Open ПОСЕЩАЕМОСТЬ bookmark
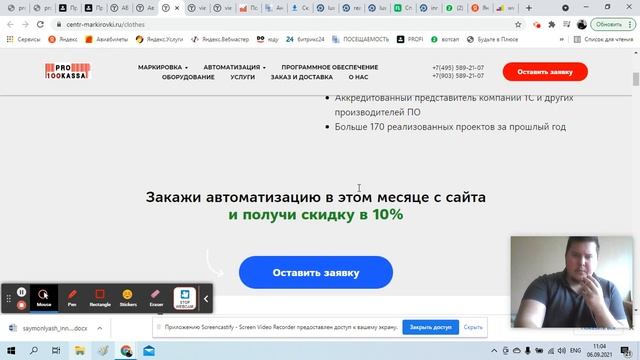The image size is (640, 360). [x=360, y=39]
